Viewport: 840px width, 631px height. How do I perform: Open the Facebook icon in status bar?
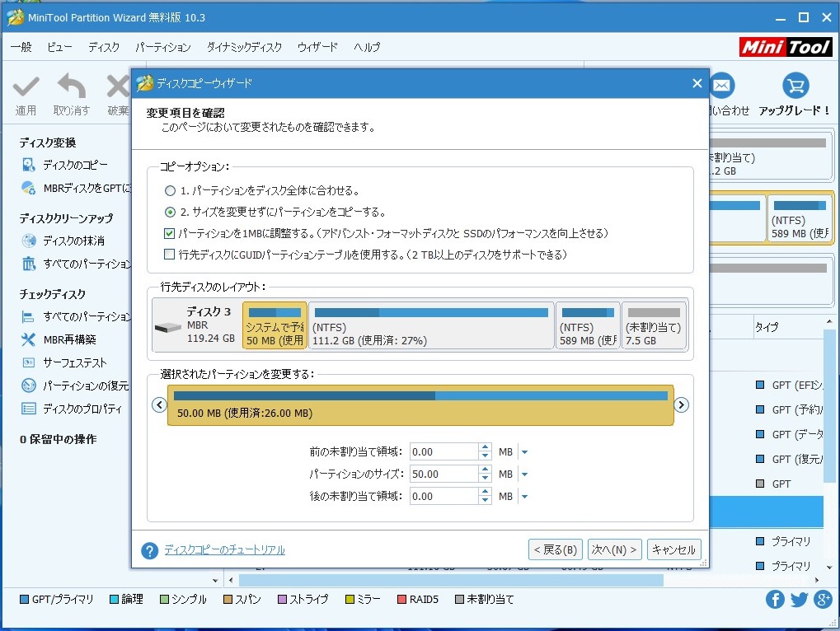[x=775, y=600]
